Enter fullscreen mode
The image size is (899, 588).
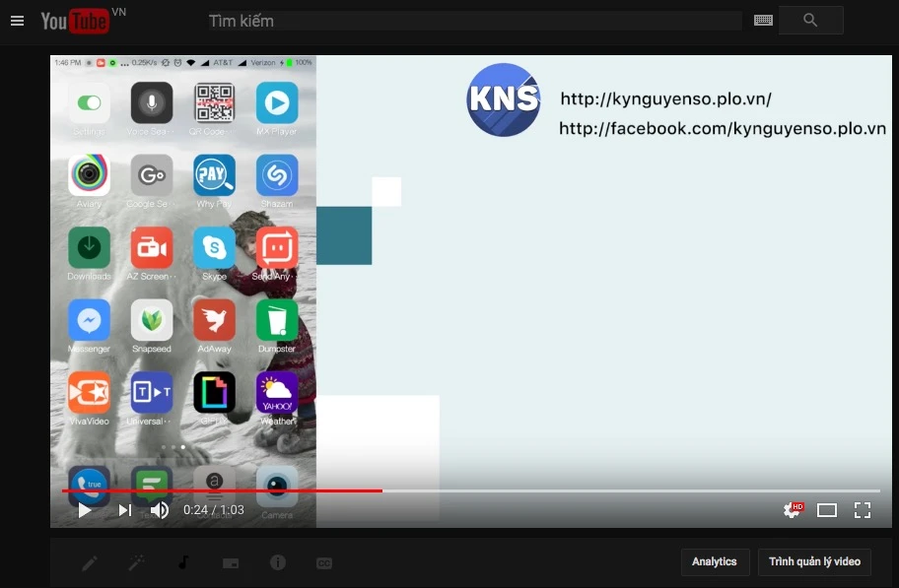[x=863, y=510]
